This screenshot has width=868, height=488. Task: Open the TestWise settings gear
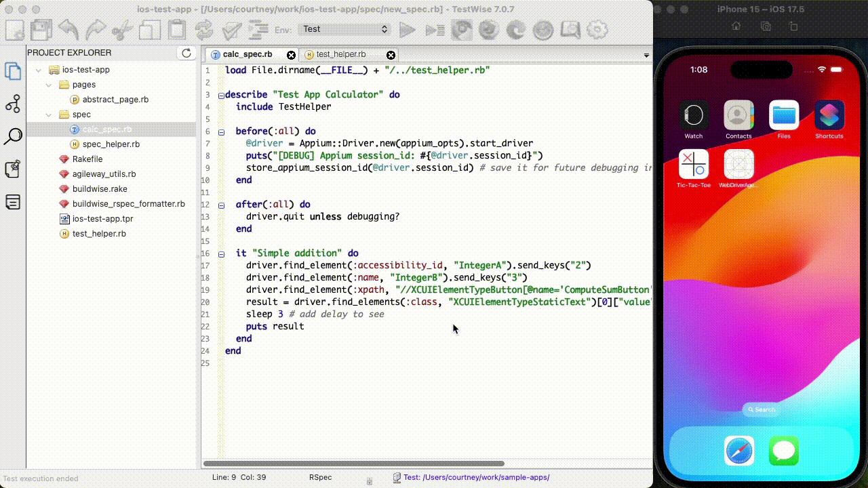[597, 29]
